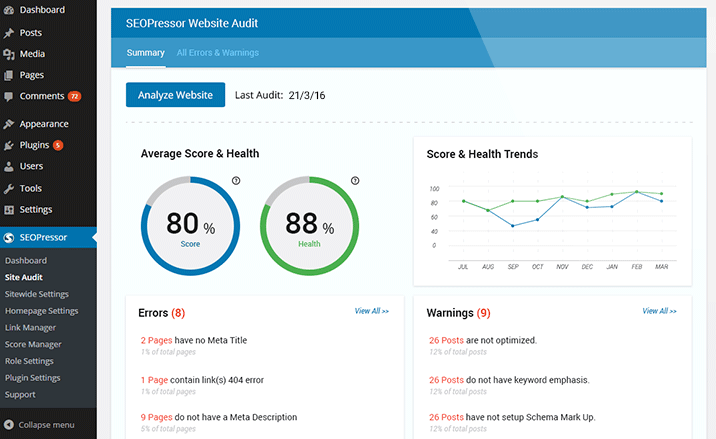Open Role Settings submenu item
716x439 pixels.
(x=29, y=361)
